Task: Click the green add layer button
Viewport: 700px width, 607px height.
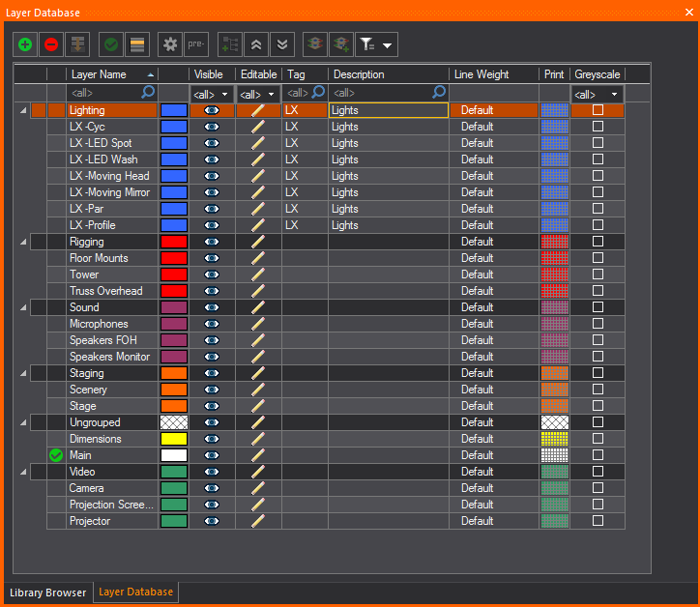Action: (25, 44)
